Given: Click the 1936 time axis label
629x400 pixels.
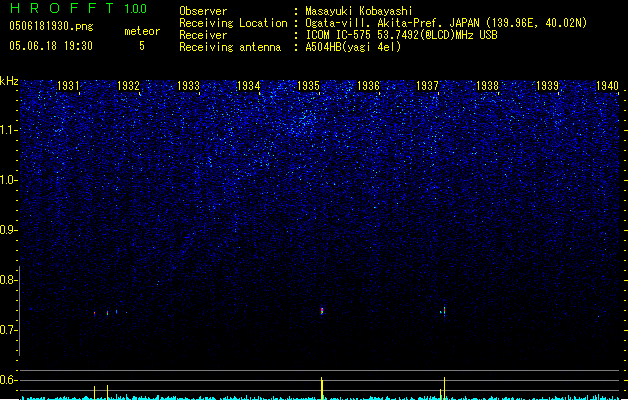Looking at the screenshot, I should [x=368, y=86].
